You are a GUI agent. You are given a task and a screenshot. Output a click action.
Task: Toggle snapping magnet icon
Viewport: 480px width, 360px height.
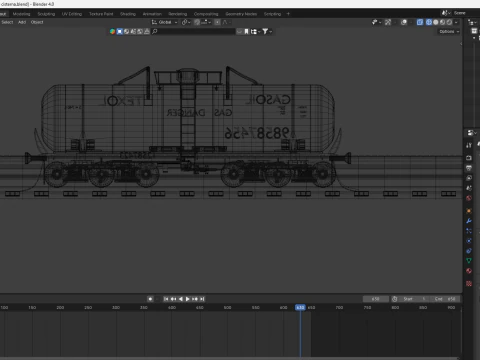click(197, 22)
